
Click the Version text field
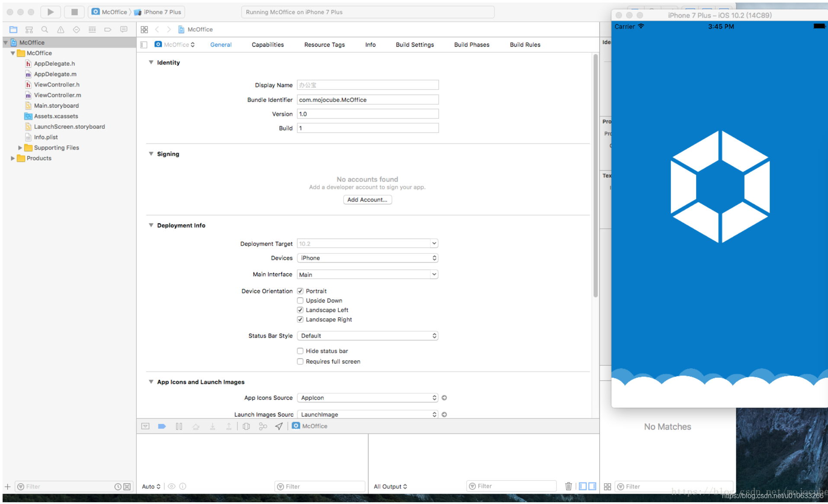(x=368, y=114)
